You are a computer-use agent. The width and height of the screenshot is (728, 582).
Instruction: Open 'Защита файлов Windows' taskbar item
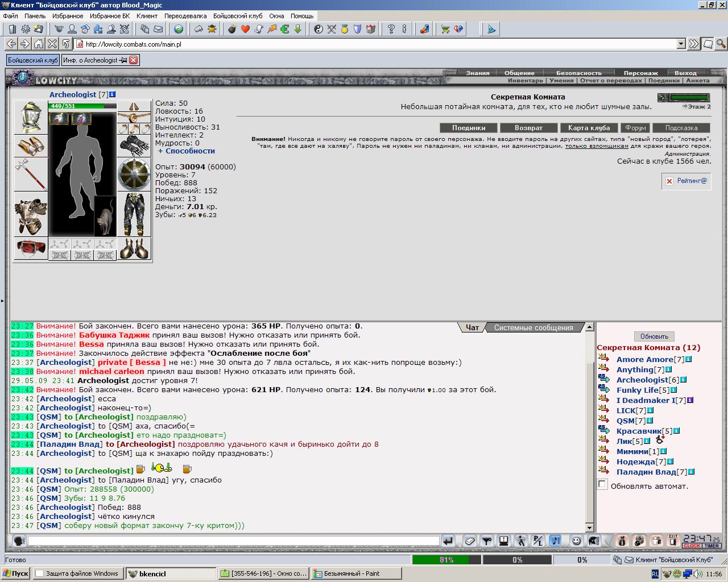[x=78, y=573]
